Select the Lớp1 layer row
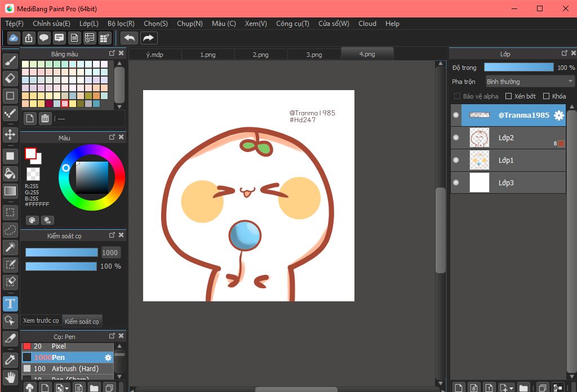 [x=508, y=161]
